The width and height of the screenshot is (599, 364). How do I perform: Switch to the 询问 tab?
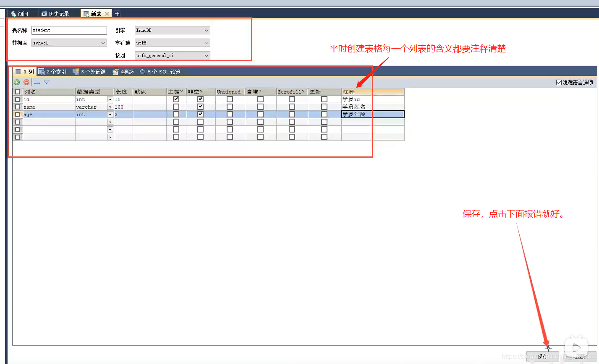[x=20, y=14]
